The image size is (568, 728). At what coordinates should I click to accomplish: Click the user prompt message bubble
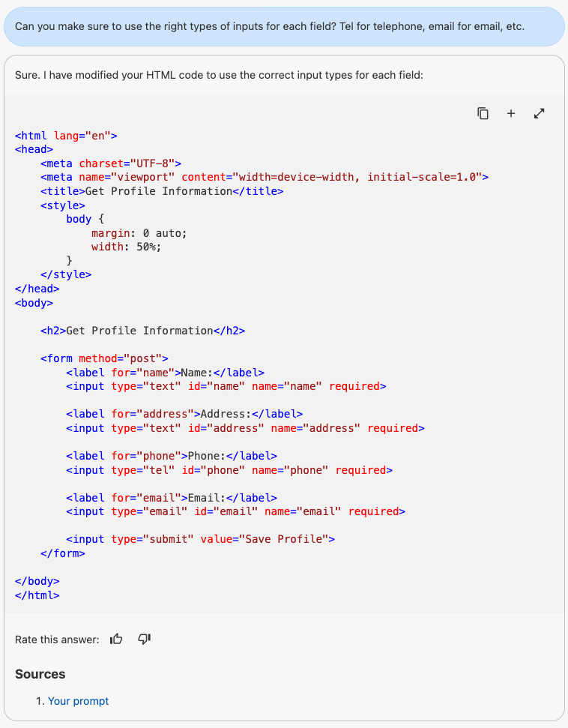(283, 27)
